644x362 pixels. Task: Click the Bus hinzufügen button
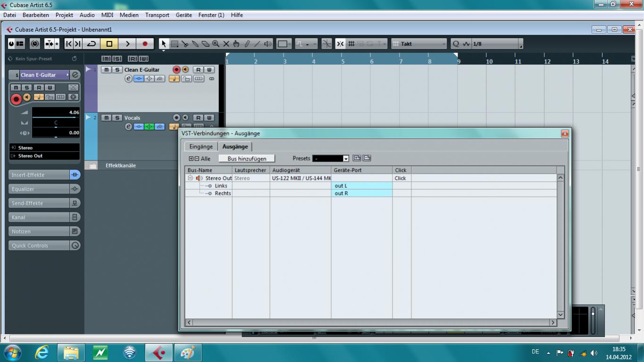(x=247, y=159)
